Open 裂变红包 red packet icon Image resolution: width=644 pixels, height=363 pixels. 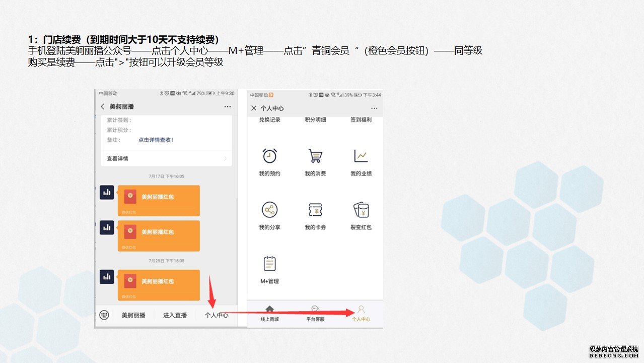coord(361,210)
